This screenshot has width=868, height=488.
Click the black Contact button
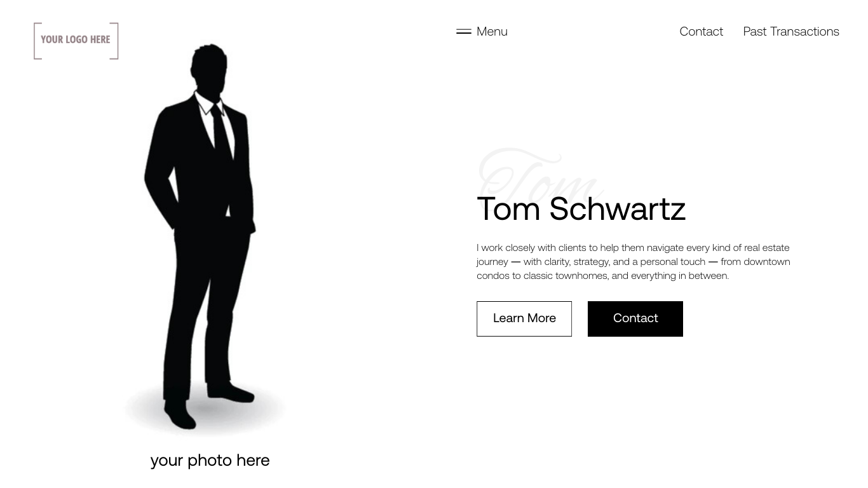point(635,318)
